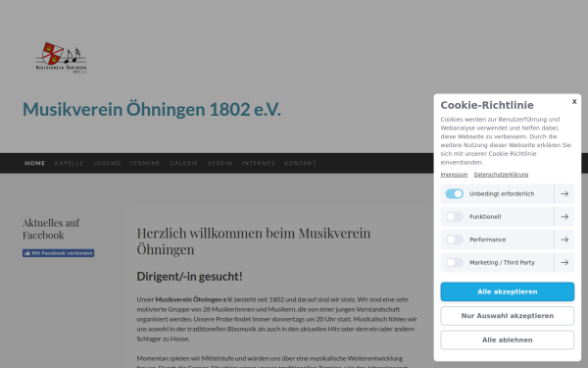Image resolution: width=588 pixels, height=368 pixels.
Task: Enable the Funktionell cookie switch
Action: pos(454,217)
